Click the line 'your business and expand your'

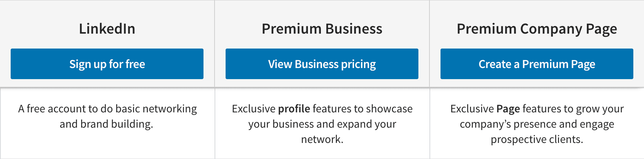[x=322, y=124]
